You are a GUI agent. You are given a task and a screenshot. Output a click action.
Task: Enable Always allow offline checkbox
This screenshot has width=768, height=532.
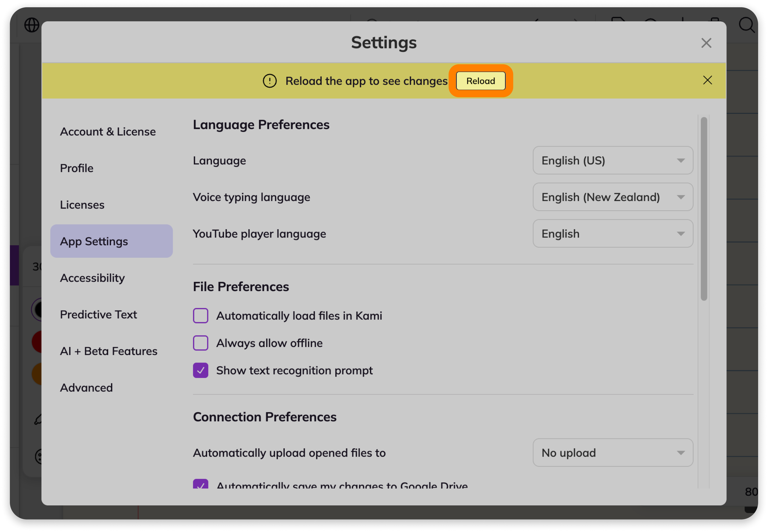[201, 343]
